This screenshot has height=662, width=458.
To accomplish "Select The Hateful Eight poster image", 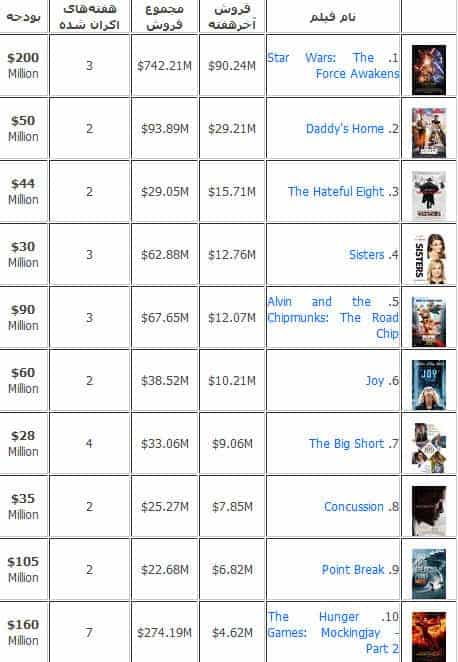I will click(429, 194).
